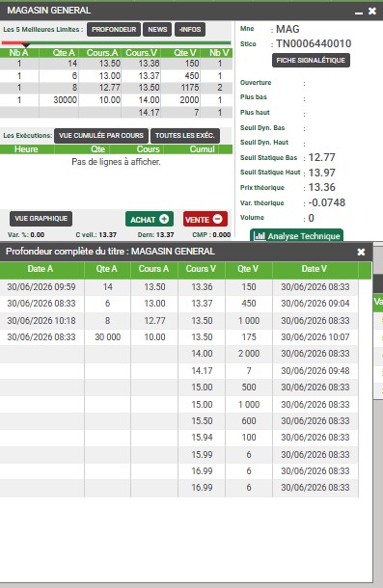Click the Nb V limits column header
The height and width of the screenshot is (588, 383).
point(220,53)
